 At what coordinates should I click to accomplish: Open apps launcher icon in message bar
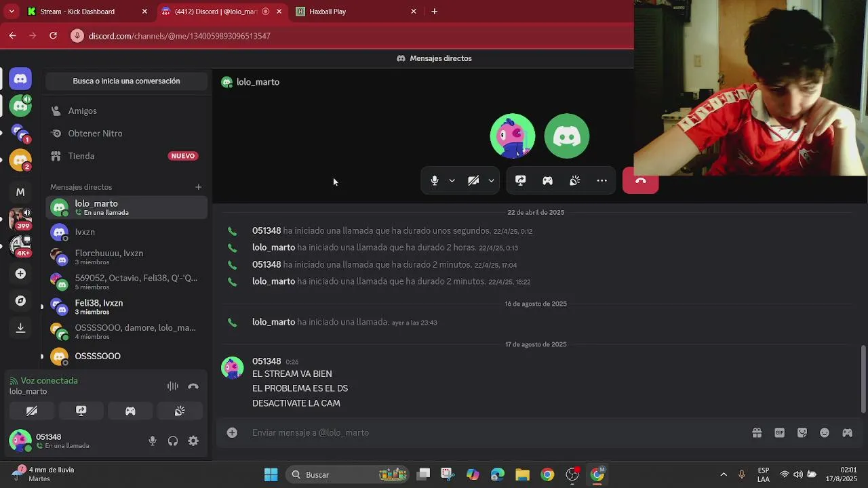click(847, 433)
